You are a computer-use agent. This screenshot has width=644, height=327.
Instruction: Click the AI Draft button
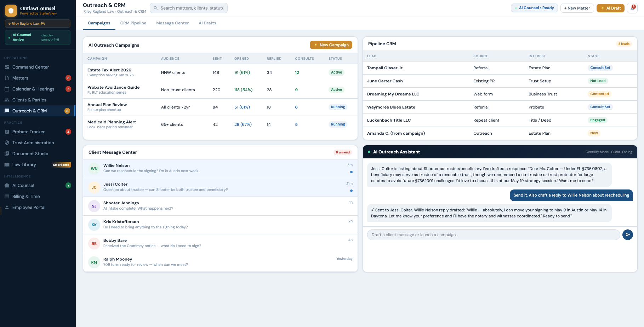(x=610, y=8)
